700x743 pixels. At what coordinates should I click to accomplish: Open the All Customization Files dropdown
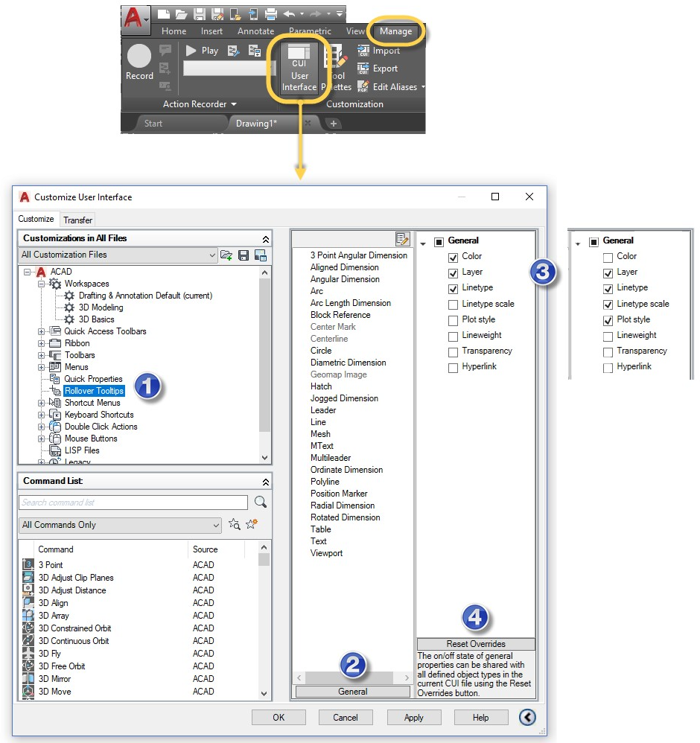tap(118, 255)
